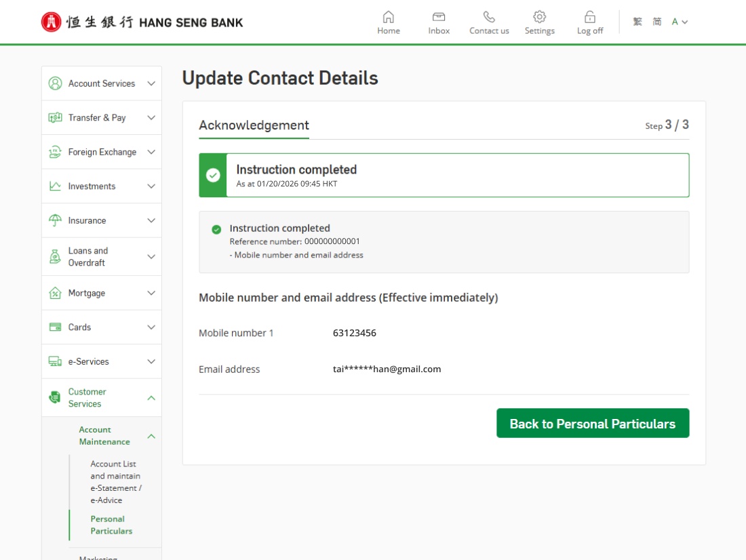Open Settings gear icon

(539, 17)
